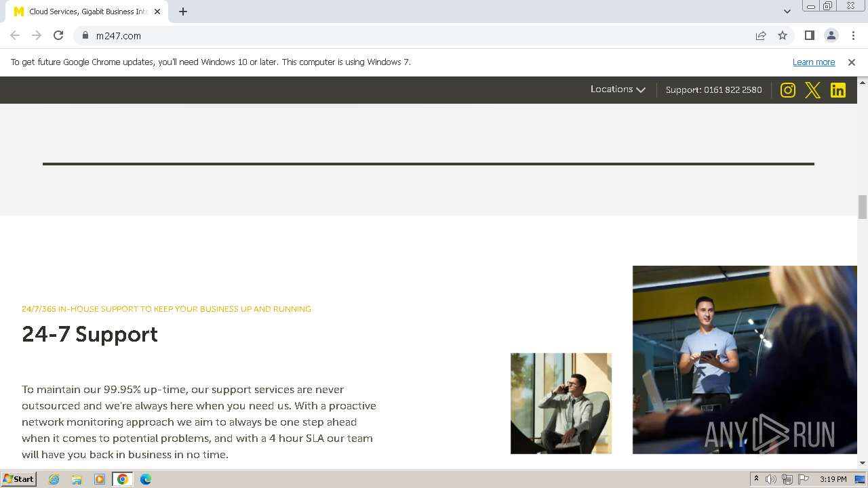
Task: Open the M247 Instagram page icon
Action: pyautogui.click(x=787, y=90)
